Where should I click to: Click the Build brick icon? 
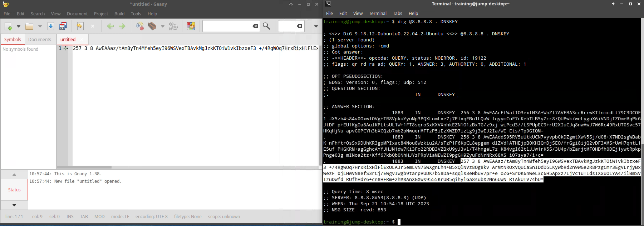tap(152, 26)
